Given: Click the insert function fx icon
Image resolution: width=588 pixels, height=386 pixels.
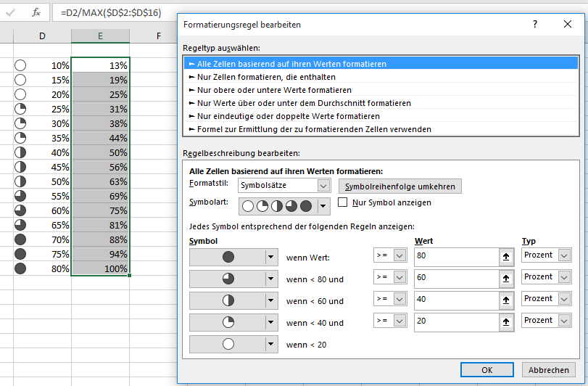Looking at the screenshot, I should 36,12.
